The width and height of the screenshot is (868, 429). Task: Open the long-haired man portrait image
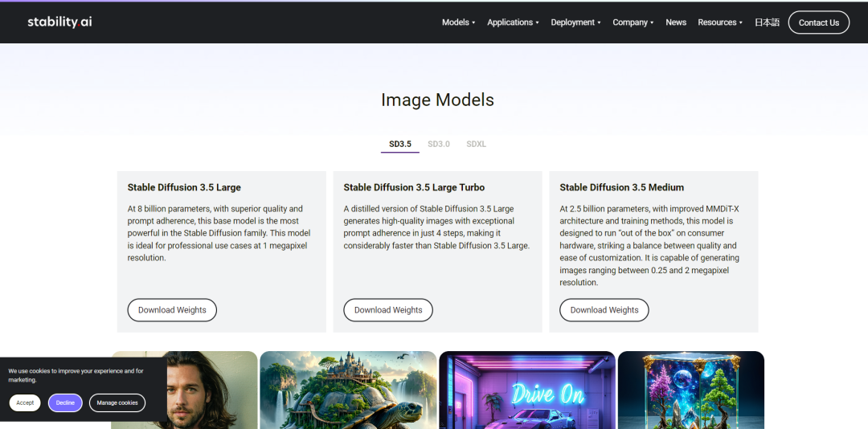pyautogui.click(x=212, y=390)
